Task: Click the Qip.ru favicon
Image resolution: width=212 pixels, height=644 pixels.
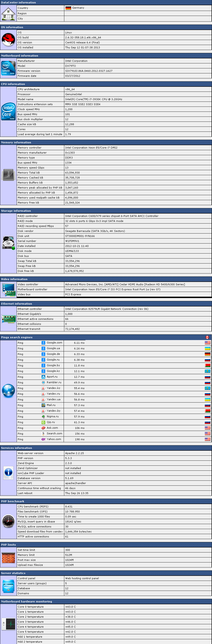Action: click(43, 422)
